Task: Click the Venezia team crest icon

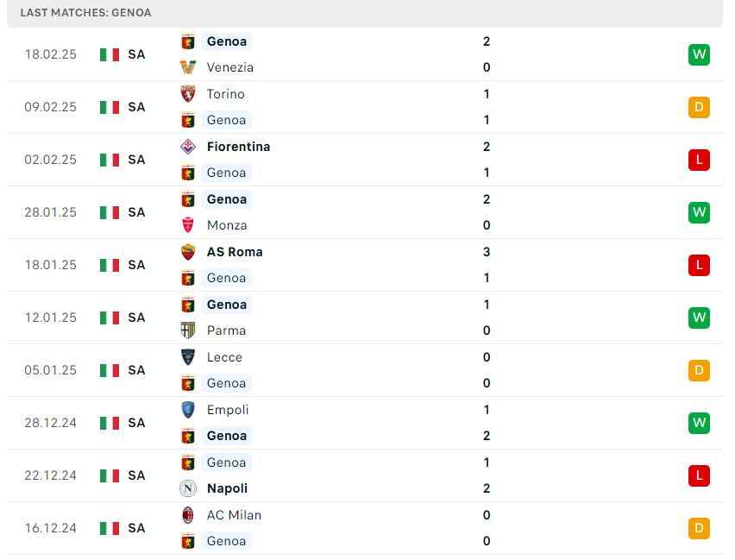Action: coord(188,67)
